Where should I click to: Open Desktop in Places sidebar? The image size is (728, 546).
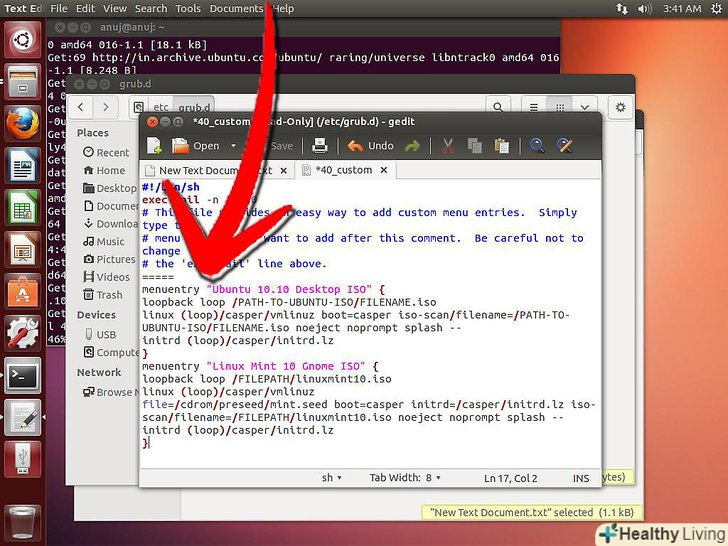[x=110, y=188]
